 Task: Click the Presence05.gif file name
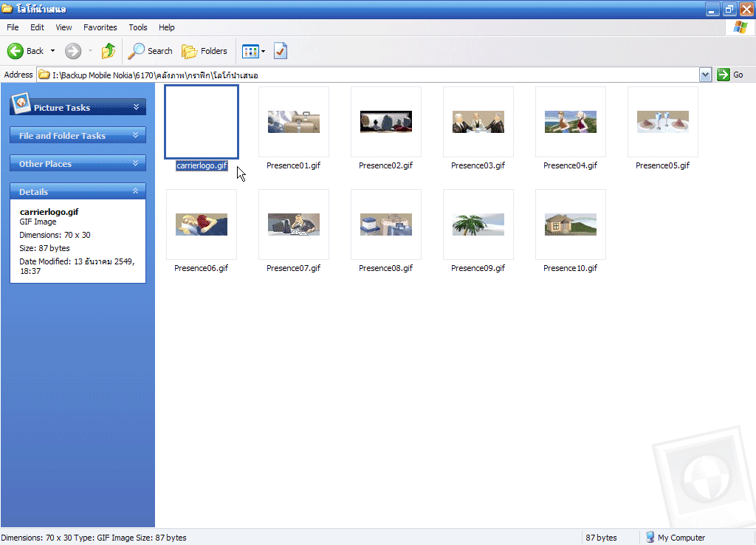coord(662,165)
